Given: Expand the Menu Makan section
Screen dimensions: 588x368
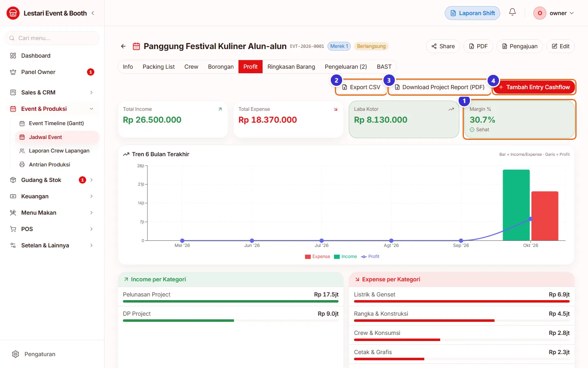Looking at the screenshot, I should [52, 213].
